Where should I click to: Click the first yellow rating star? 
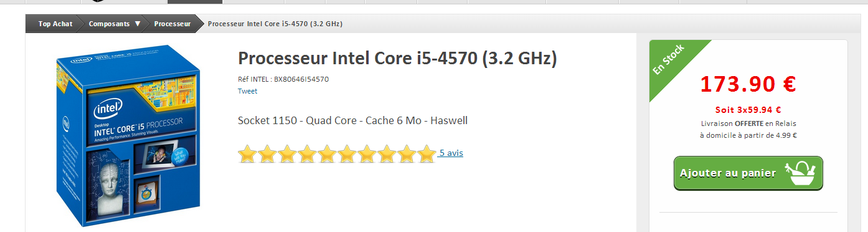[248, 153]
